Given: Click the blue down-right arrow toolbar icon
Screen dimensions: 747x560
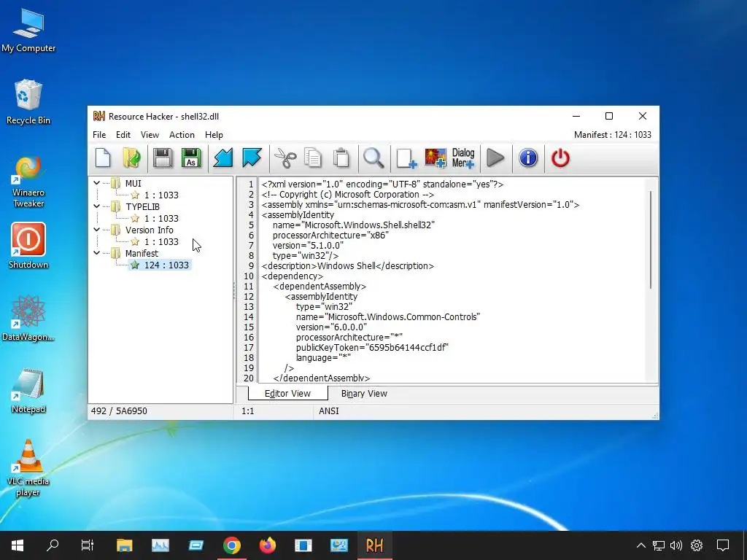Looking at the screenshot, I should 252,158.
